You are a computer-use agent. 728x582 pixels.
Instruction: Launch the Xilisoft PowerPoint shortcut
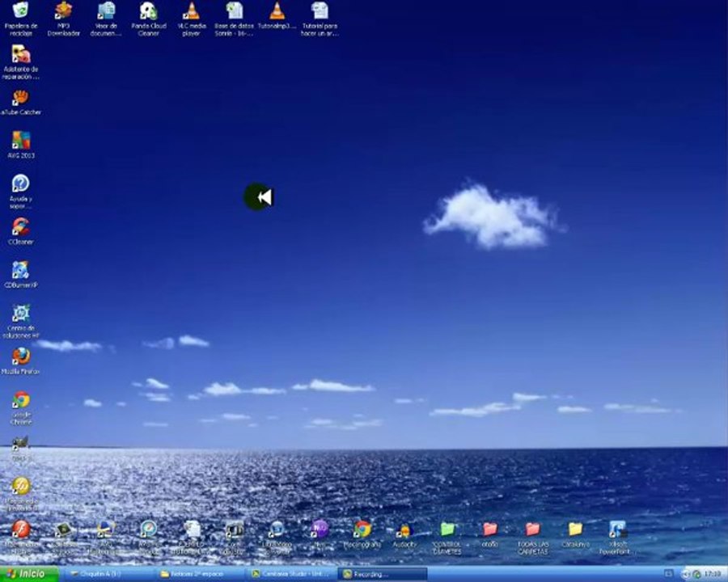(x=617, y=538)
